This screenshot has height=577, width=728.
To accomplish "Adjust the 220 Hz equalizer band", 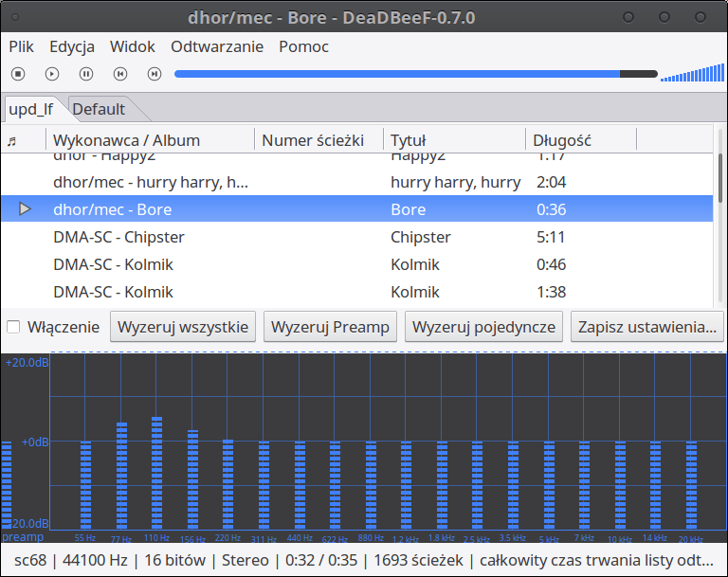I will [x=227, y=484].
